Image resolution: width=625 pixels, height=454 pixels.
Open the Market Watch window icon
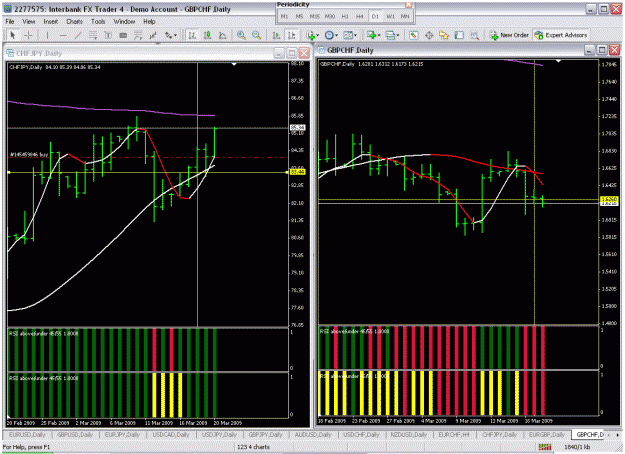(414, 35)
